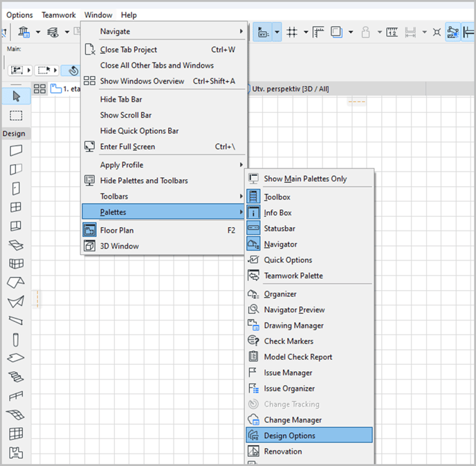Toggle the Navigator palette

[x=309, y=244]
